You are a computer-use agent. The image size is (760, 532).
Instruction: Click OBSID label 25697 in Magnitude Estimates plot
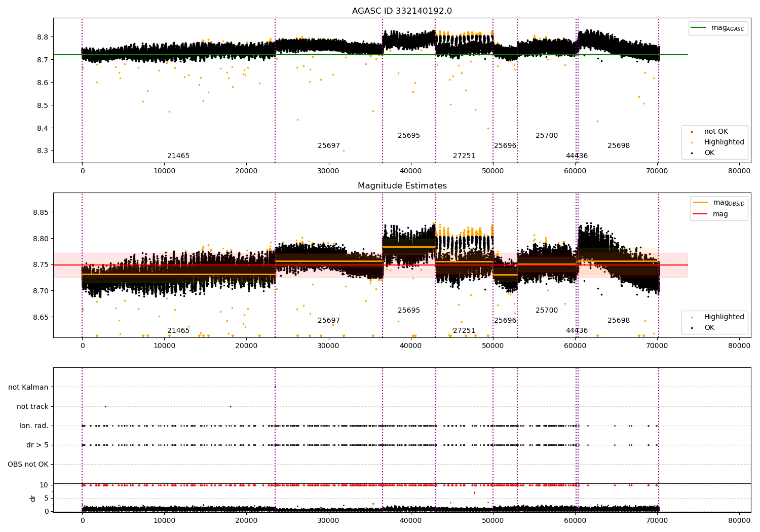click(x=329, y=321)
